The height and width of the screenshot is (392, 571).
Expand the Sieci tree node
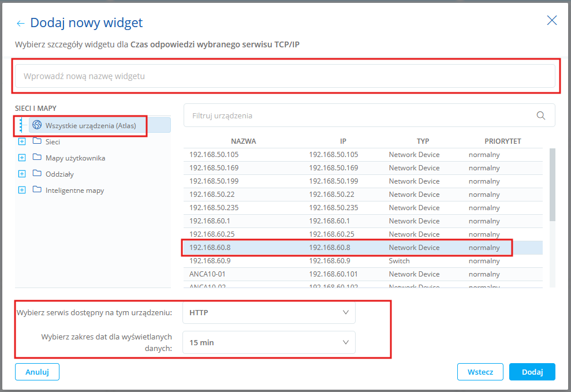(22, 141)
